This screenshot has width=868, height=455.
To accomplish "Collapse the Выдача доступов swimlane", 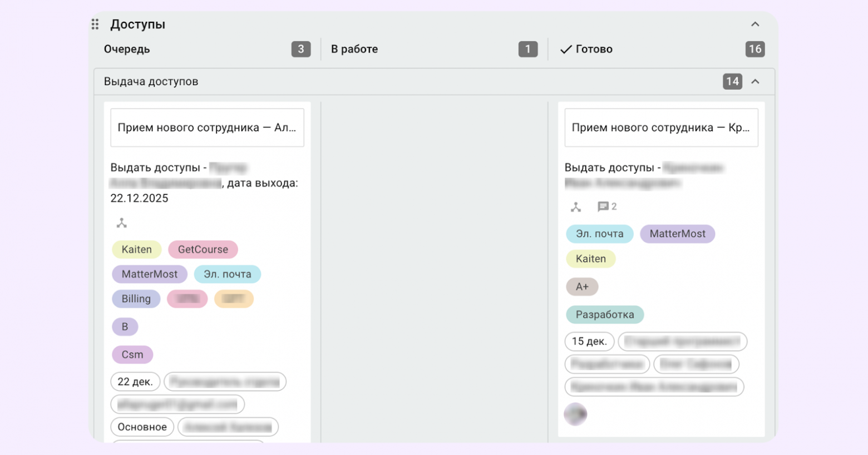I will (755, 82).
